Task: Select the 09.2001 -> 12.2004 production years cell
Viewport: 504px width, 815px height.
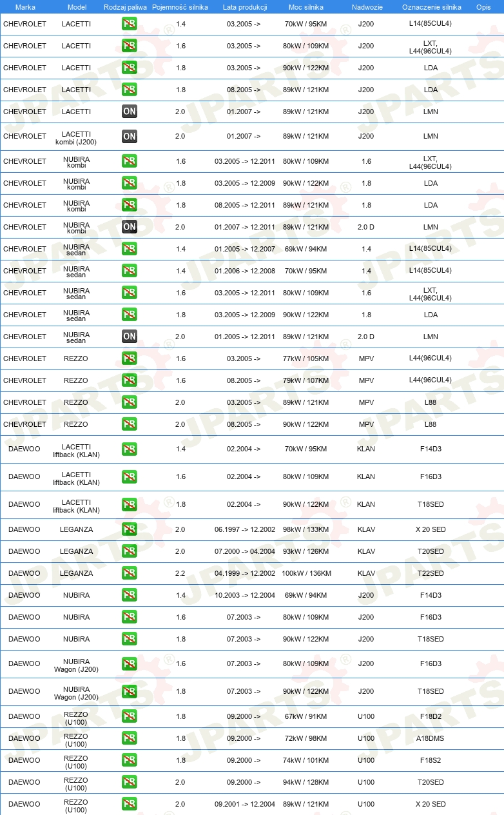Action: (245, 804)
